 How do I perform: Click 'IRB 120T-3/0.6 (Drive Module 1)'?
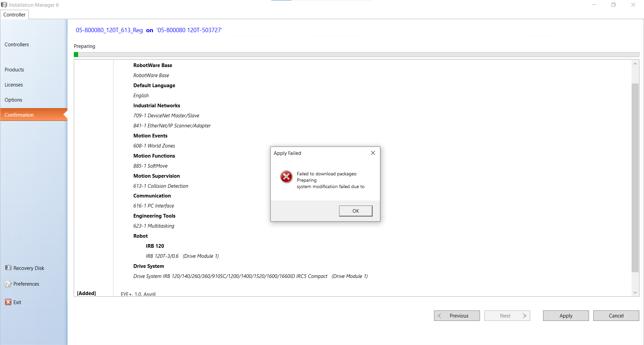(x=182, y=256)
